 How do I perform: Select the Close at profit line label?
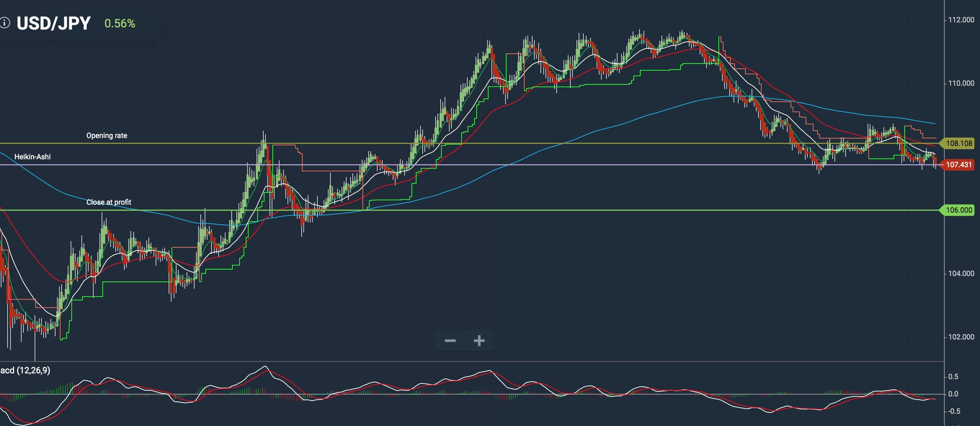109,202
